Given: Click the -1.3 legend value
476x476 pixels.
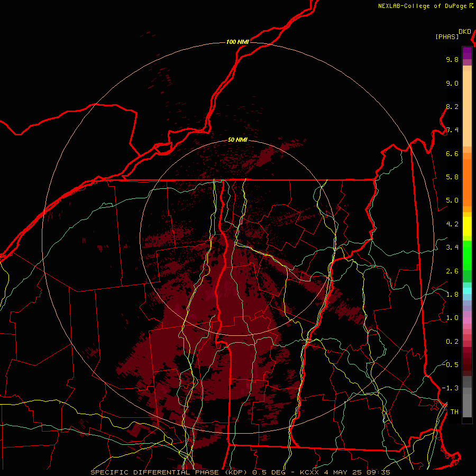Looking at the screenshot, I should (451, 388).
